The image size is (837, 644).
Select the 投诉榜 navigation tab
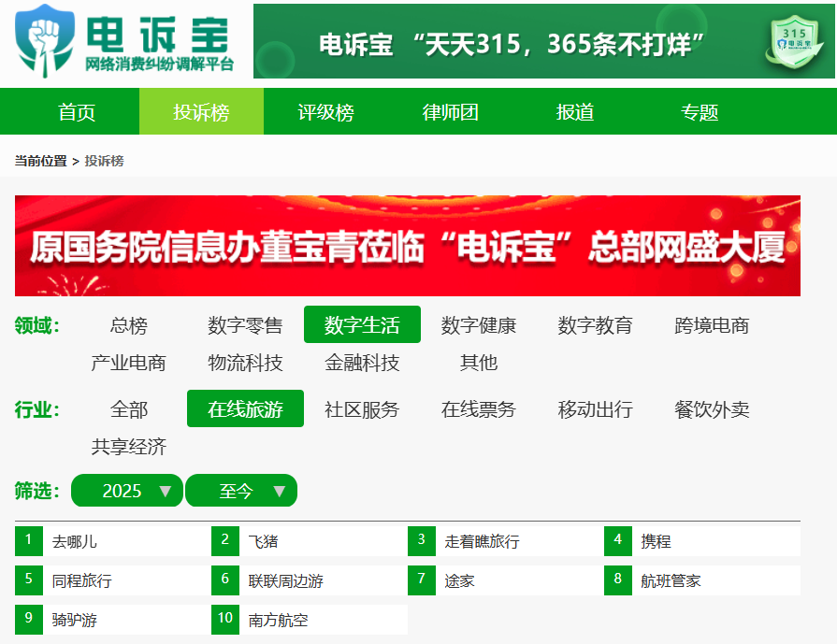coord(201,111)
